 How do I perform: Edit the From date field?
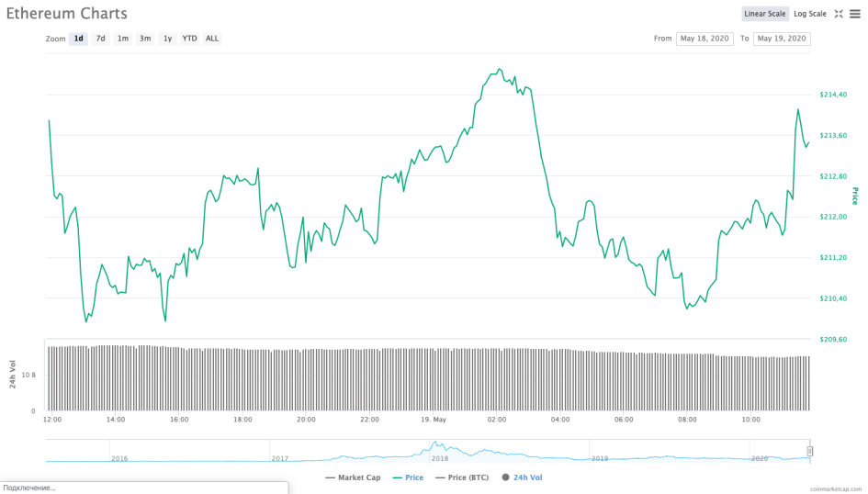pyautogui.click(x=705, y=39)
